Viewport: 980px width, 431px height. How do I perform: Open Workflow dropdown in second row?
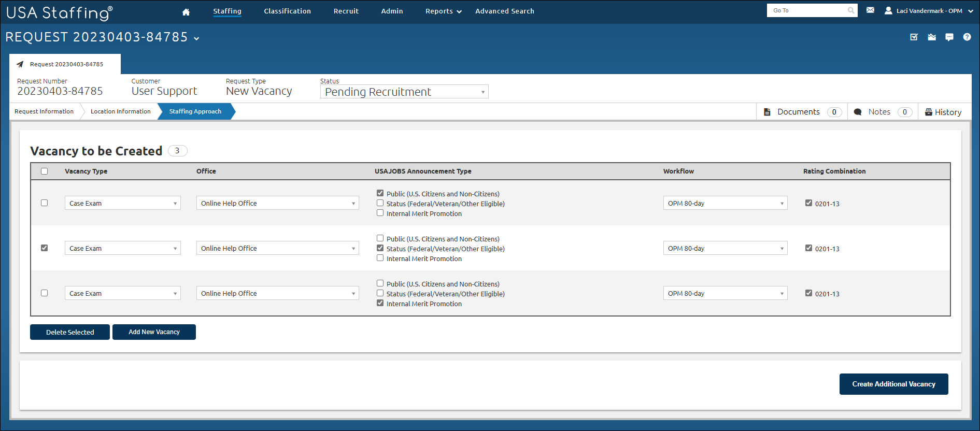click(726, 248)
